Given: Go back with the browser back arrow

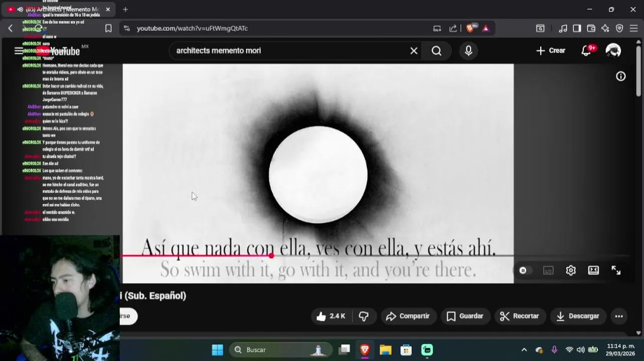Looking at the screenshot, I should click(11, 29).
